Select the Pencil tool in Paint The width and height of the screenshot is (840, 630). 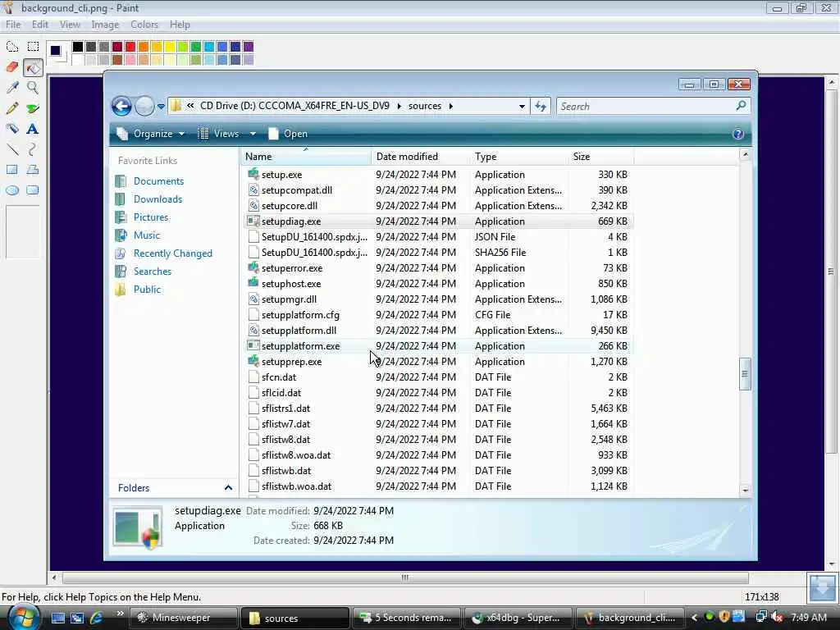click(x=12, y=108)
